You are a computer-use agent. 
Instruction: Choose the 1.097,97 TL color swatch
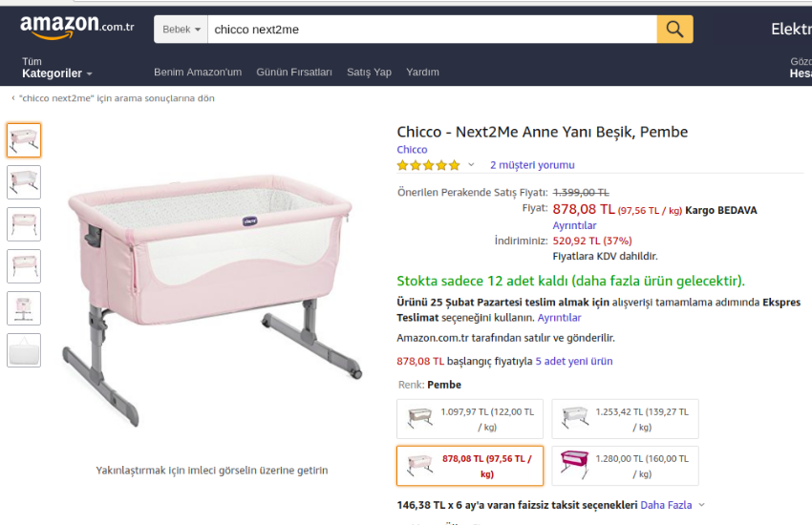pyautogui.click(x=469, y=419)
